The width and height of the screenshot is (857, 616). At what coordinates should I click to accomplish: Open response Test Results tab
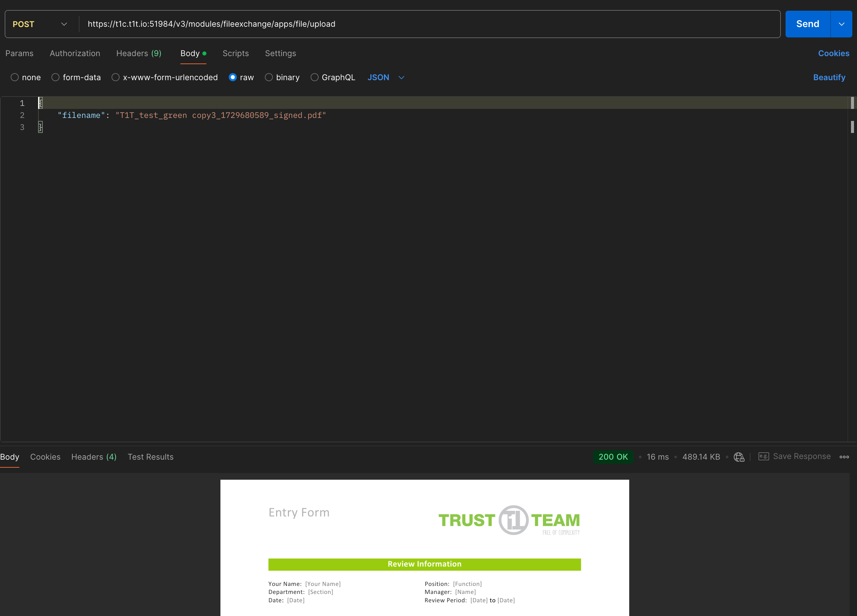150,457
